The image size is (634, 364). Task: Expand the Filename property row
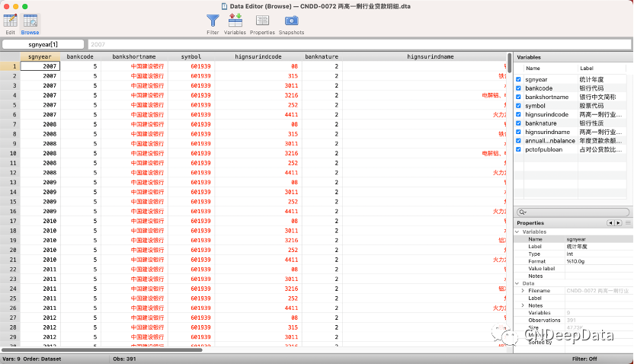tap(523, 290)
